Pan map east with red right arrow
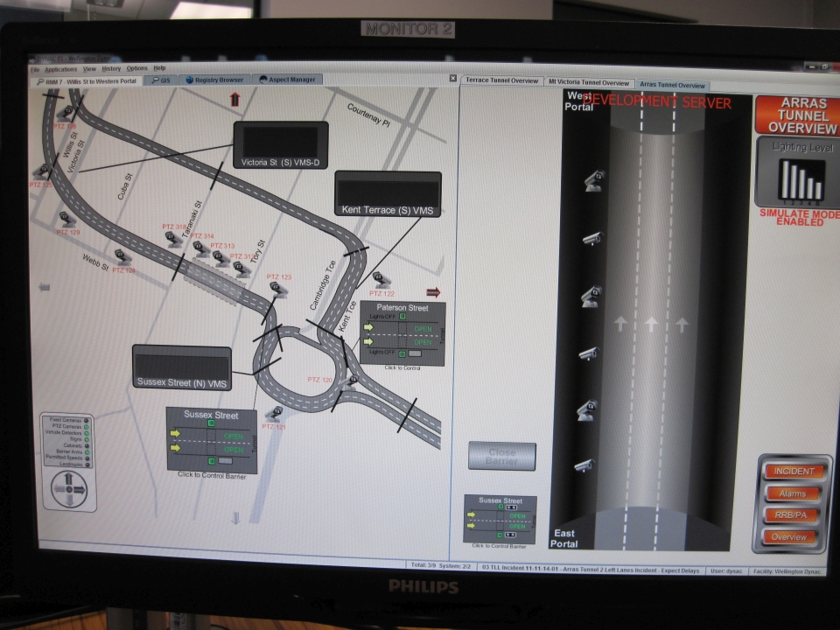Screen dimensions: 840x630 [433, 292]
